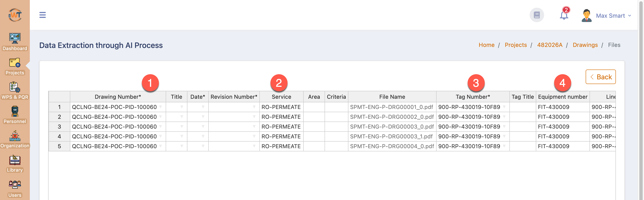Open the Projects sidebar item
Image resolution: width=644 pixels, height=200 pixels.
click(x=15, y=66)
